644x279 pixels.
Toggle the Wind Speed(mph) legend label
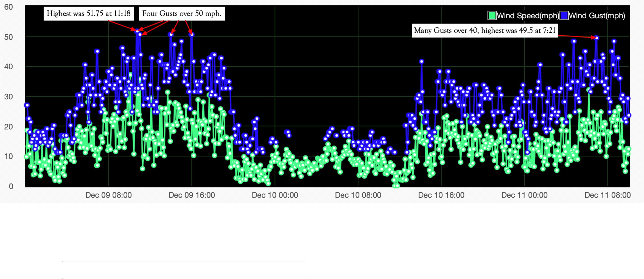point(528,16)
